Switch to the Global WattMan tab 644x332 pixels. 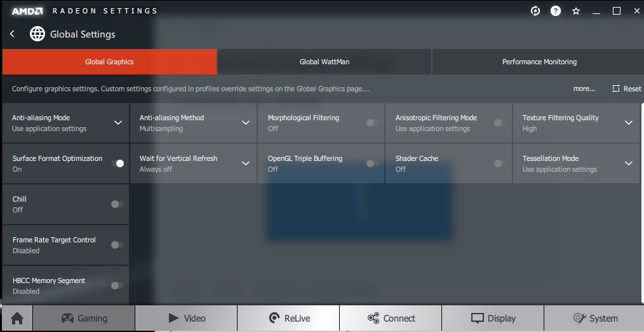point(325,62)
